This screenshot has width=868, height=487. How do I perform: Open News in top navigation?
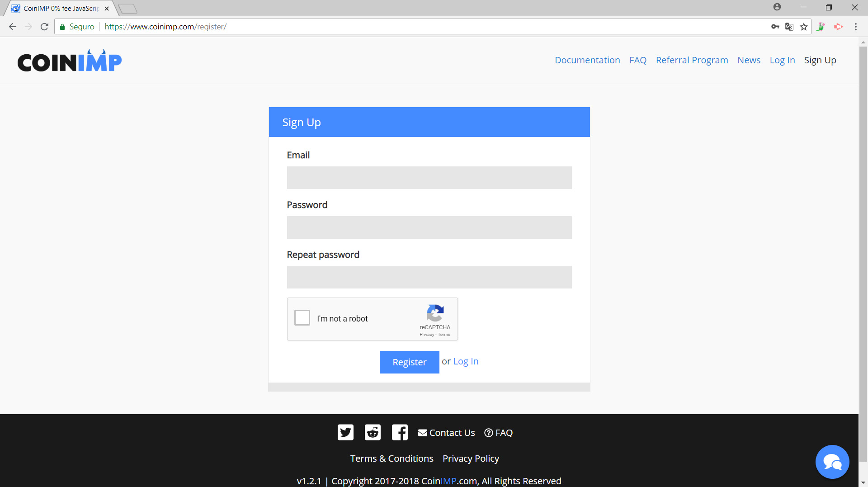point(749,60)
